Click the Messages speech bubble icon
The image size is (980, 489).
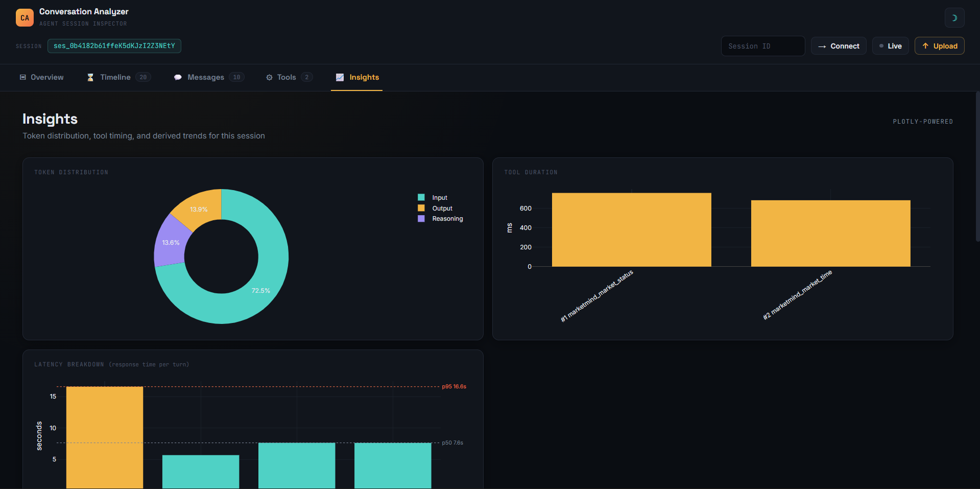178,77
